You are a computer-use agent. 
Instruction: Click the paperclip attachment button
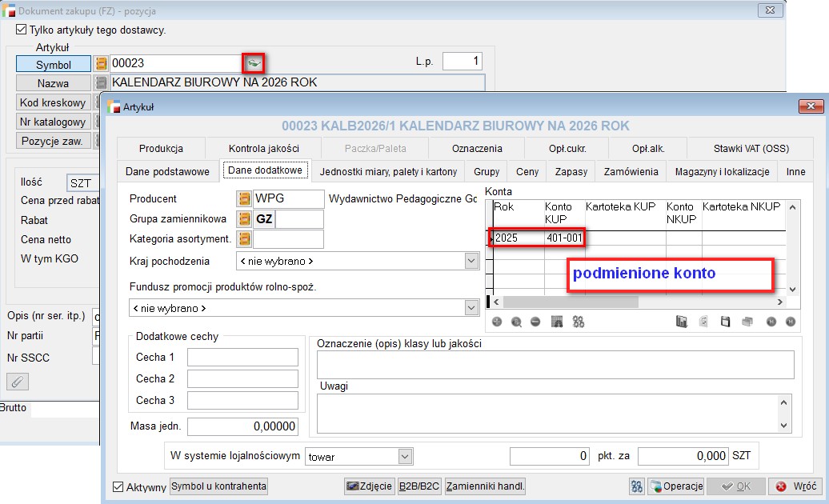coord(18,382)
